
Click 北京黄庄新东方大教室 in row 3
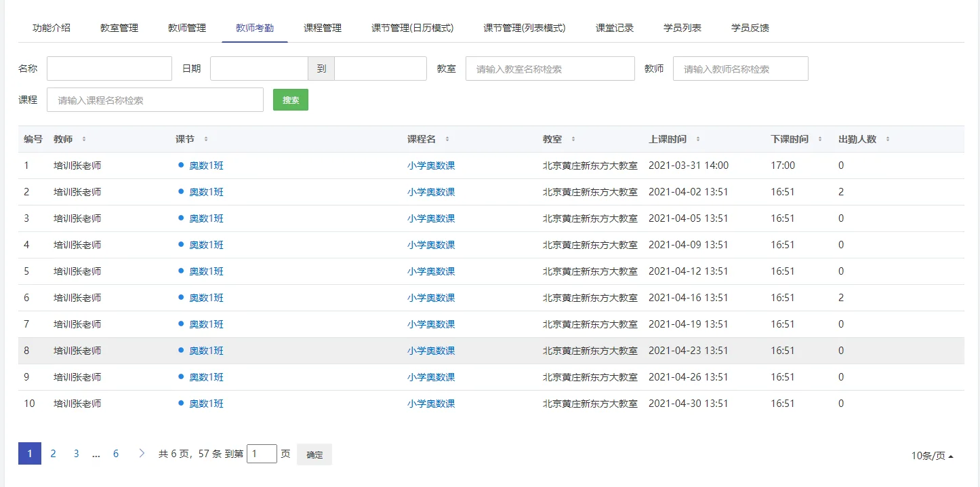click(590, 218)
